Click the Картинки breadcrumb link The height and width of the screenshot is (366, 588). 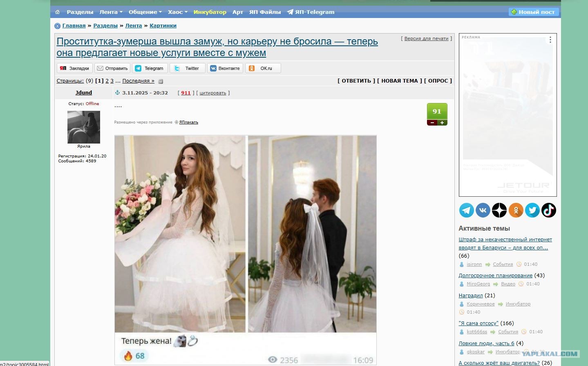click(163, 26)
